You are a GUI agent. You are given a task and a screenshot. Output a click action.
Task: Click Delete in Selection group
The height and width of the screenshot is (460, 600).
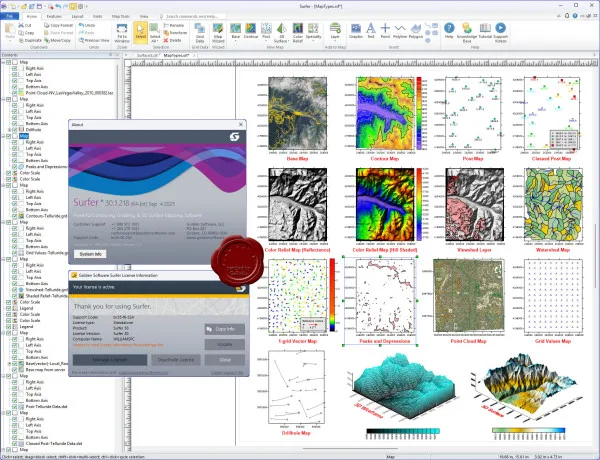tap(172, 40)
